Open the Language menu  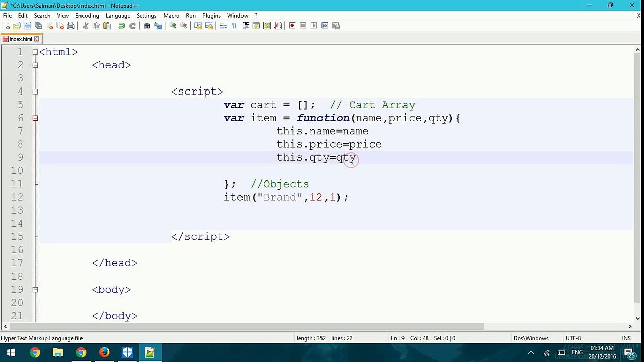[x=118, y=16]
